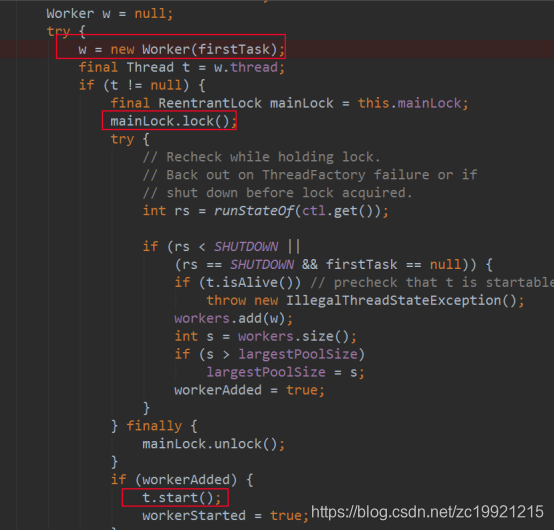Click comment 'shut down before lock acquired.'
The image size is (554, 531).
(277, 193)
